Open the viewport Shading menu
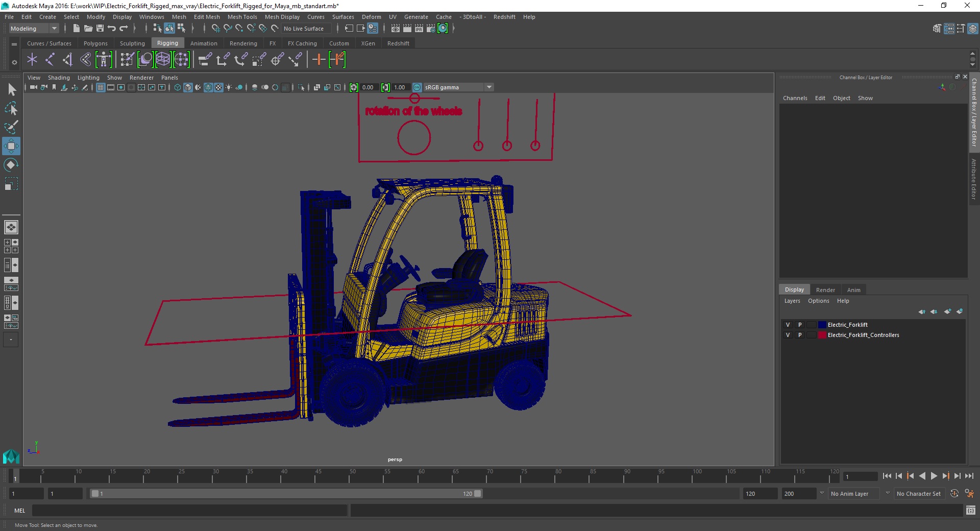This screenshot has width=980, height=531. (59, 78)
